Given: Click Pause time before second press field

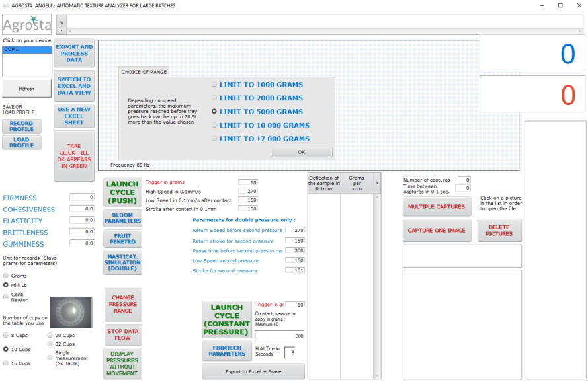Looking at the screenshot, I should tap(295, 250).
